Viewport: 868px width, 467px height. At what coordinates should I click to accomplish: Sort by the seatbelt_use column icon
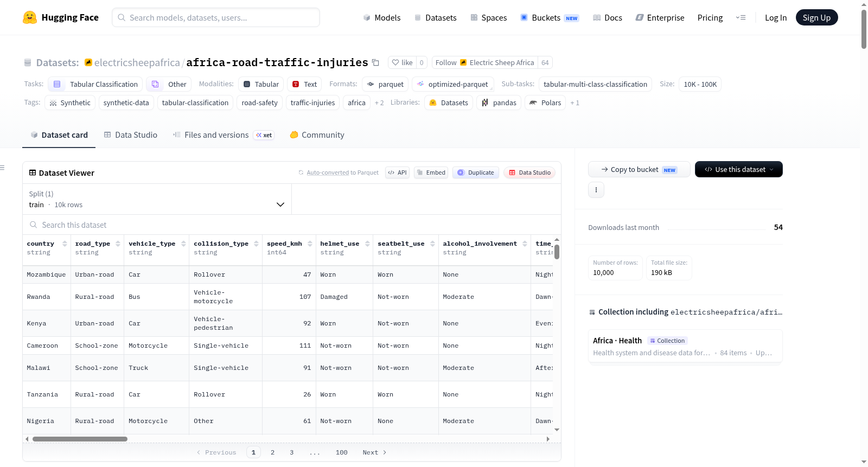(x=432, y=244)
